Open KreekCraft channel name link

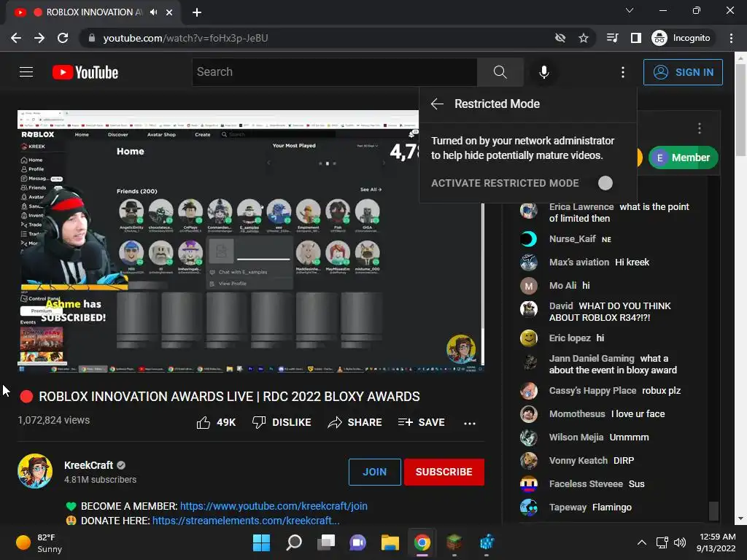[88, 465]
